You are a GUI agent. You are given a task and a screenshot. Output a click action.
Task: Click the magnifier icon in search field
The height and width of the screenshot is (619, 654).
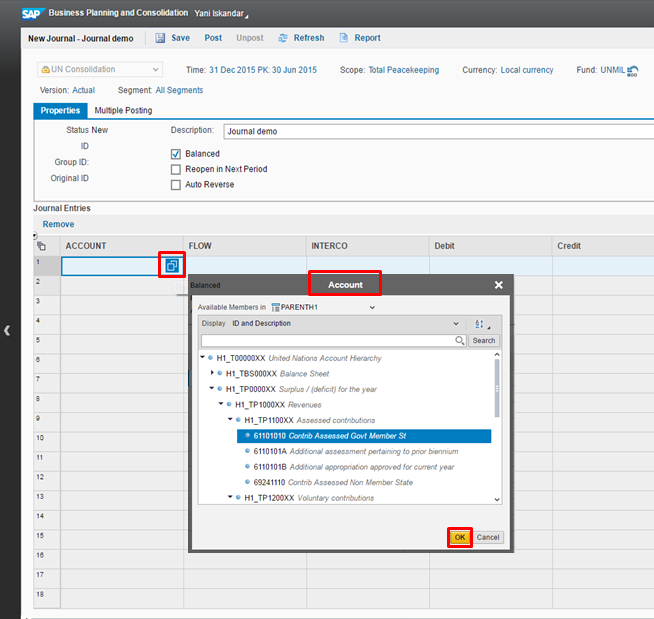[459, 340]
